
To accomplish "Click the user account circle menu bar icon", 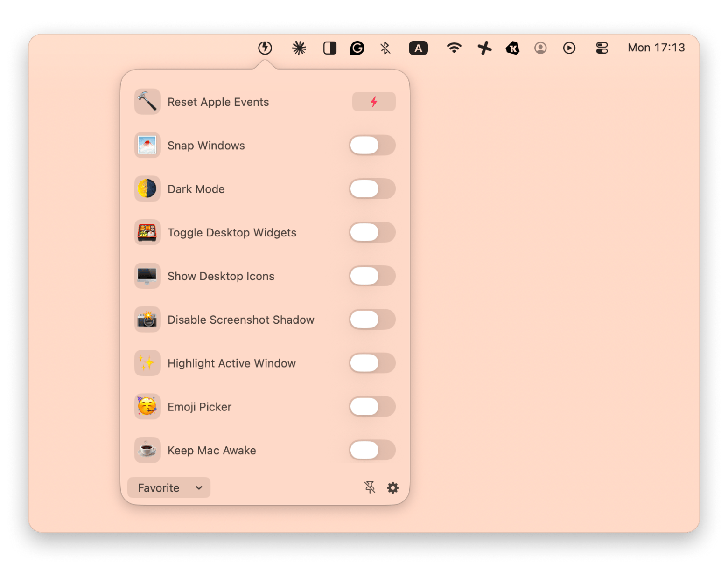I will coord(540,48).
